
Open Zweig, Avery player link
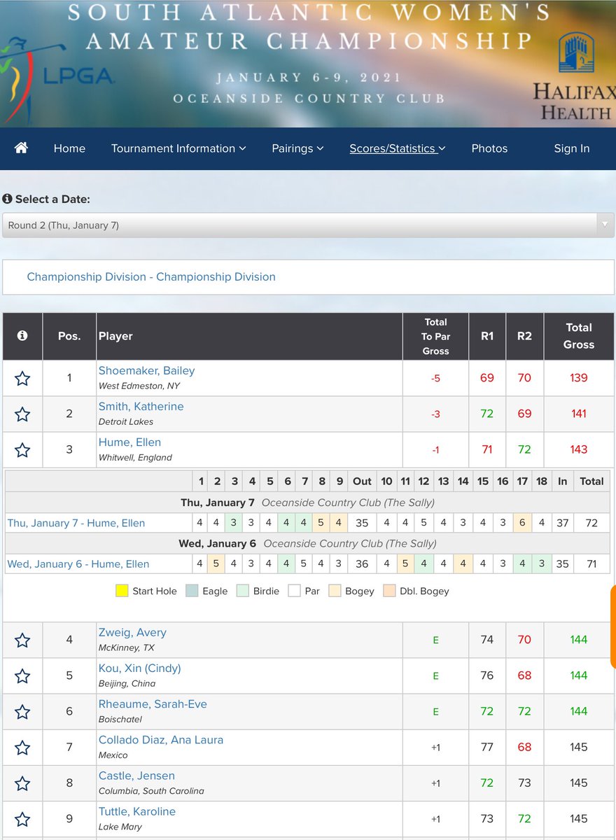[132, 632]
